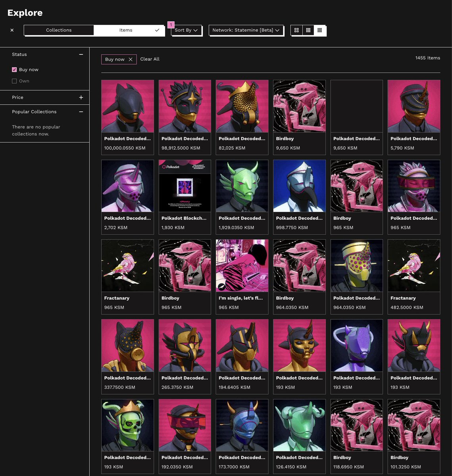The height and width of the screenshot is (476, 452).
Task: Click the Status section heading
Action: pos(19,54)
